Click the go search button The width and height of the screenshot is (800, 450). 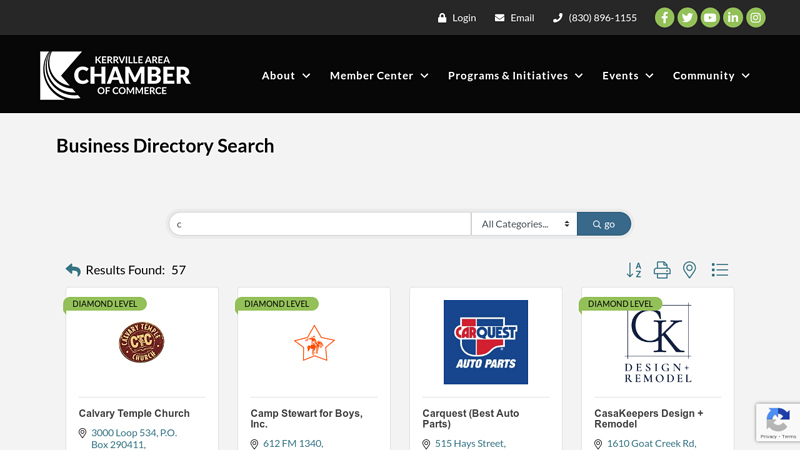click(x=604, y=224)
